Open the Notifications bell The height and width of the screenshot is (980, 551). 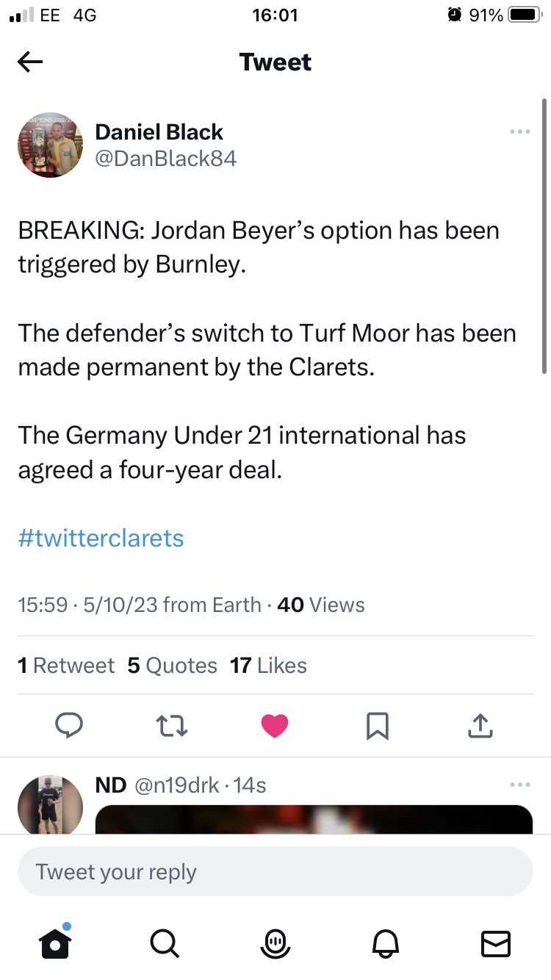coord(386,943)
